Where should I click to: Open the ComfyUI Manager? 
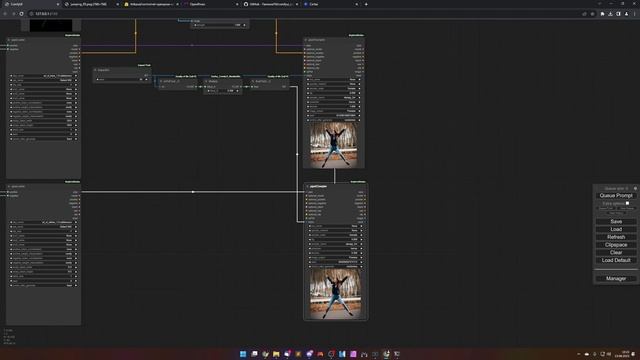click(616, 278)
